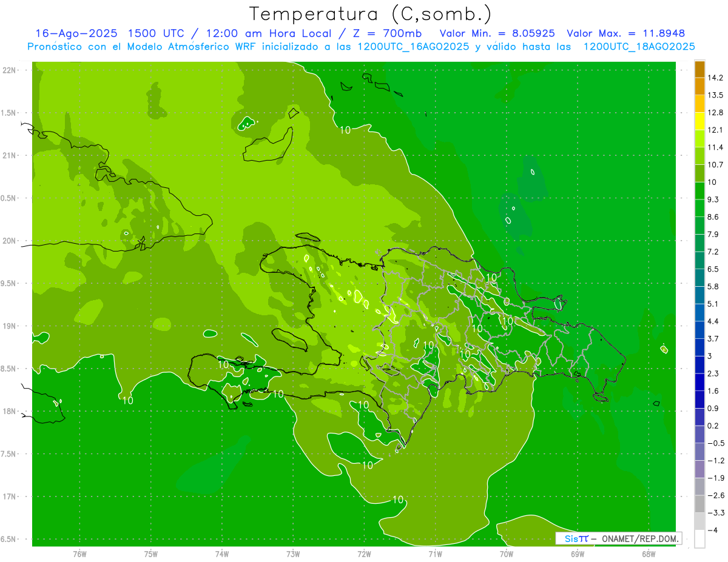This screenshot has height=562, width=728.
Task: Select the valid-until time 1200UTC_18AGO2025
Action: coord(639,47)
